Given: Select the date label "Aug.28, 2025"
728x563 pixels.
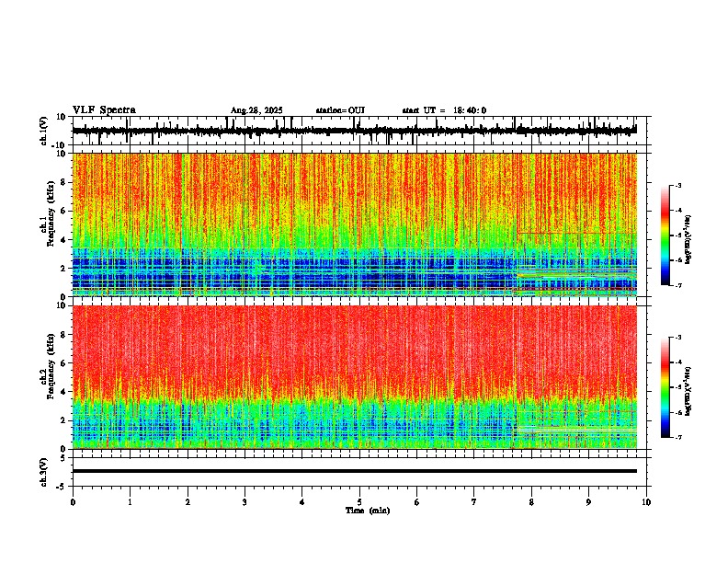Looking at the screenshot, I should tap(256, 110).
